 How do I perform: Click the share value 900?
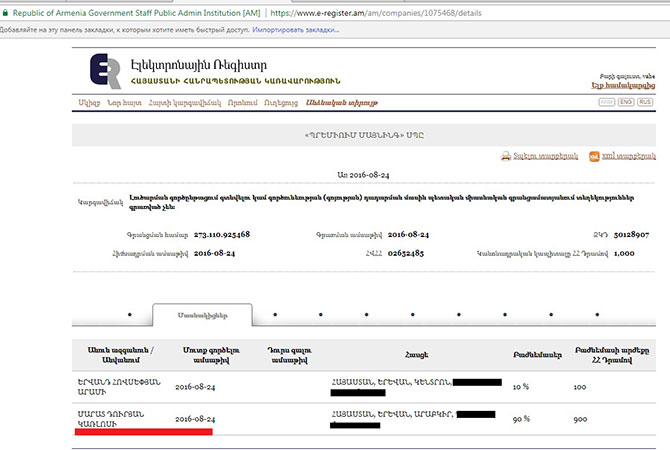click(580, 420)
